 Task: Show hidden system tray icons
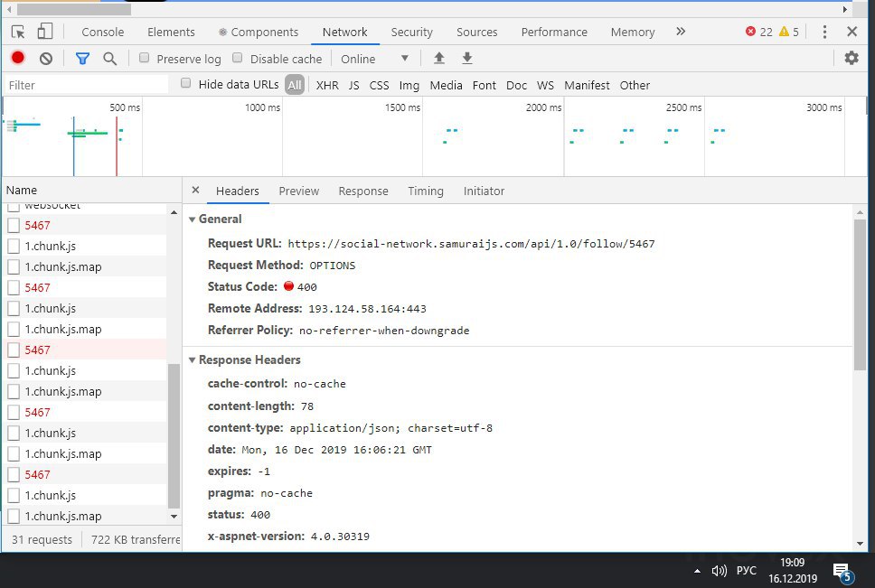(697, 571)
